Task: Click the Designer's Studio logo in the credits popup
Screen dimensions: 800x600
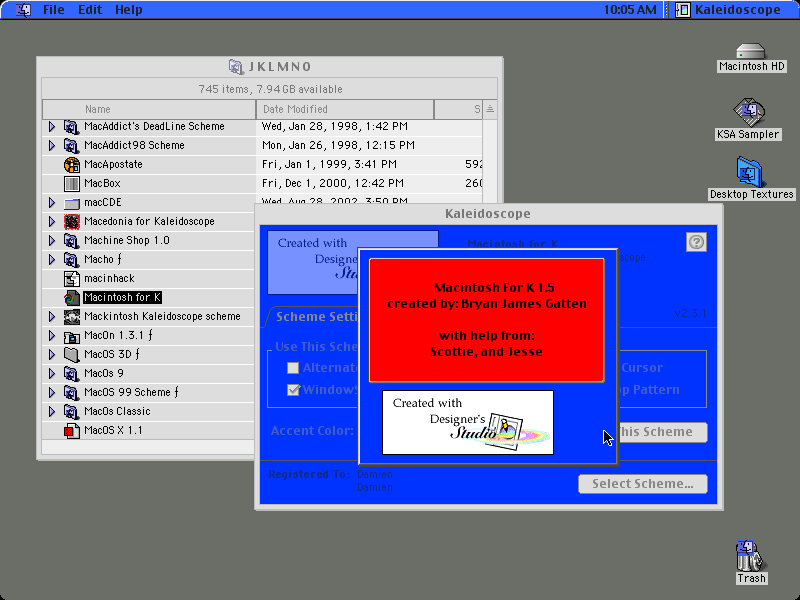Action: point(468,422)
